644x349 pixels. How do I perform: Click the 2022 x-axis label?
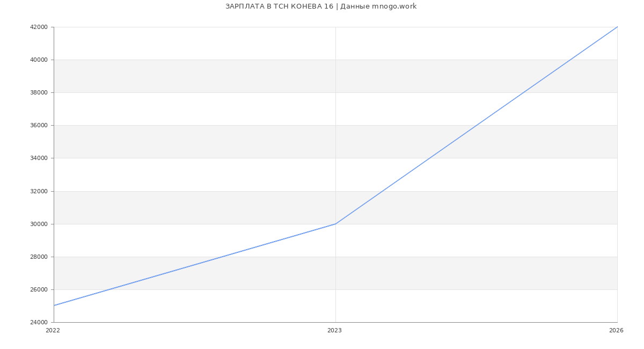53,330
